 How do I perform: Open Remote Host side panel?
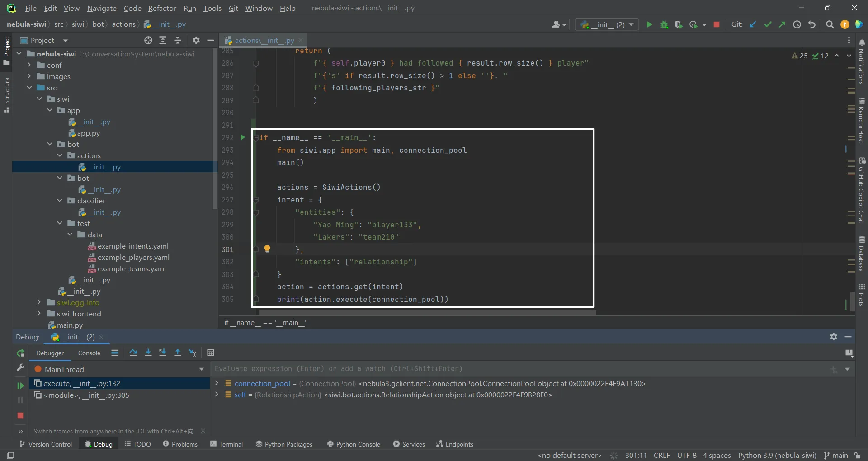(x=862, y=121)
